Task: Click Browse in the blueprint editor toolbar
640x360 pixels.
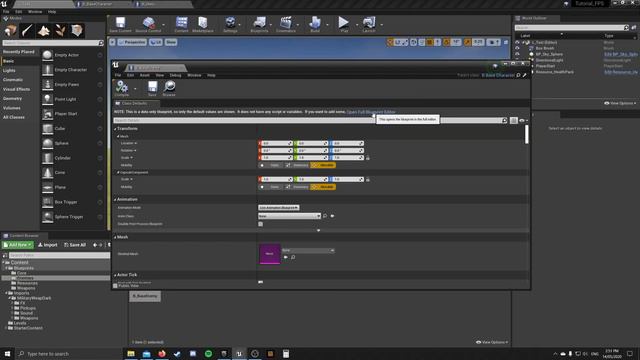Action: pyautogui.click(x=169, y=88)
